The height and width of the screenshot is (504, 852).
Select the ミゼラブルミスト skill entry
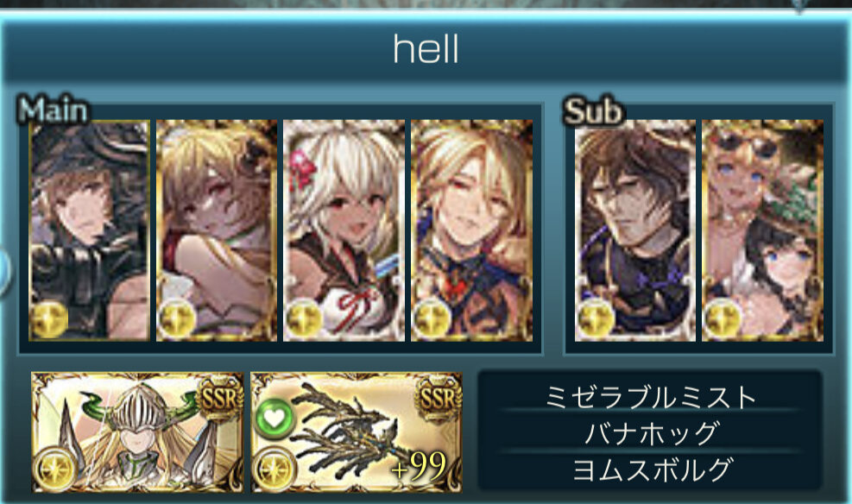650,397
